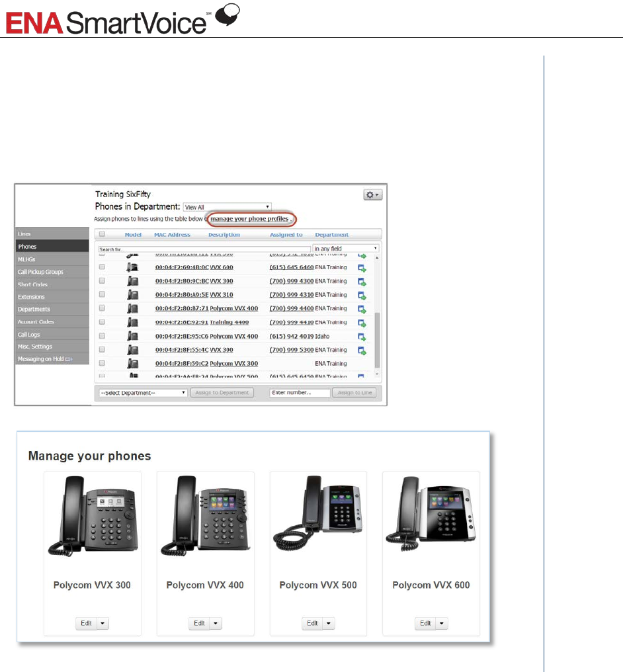Click unassign icon for 00:04:F2:80:A9:5E row
This screenshot has width=623, height=672.
click(362, 296)
